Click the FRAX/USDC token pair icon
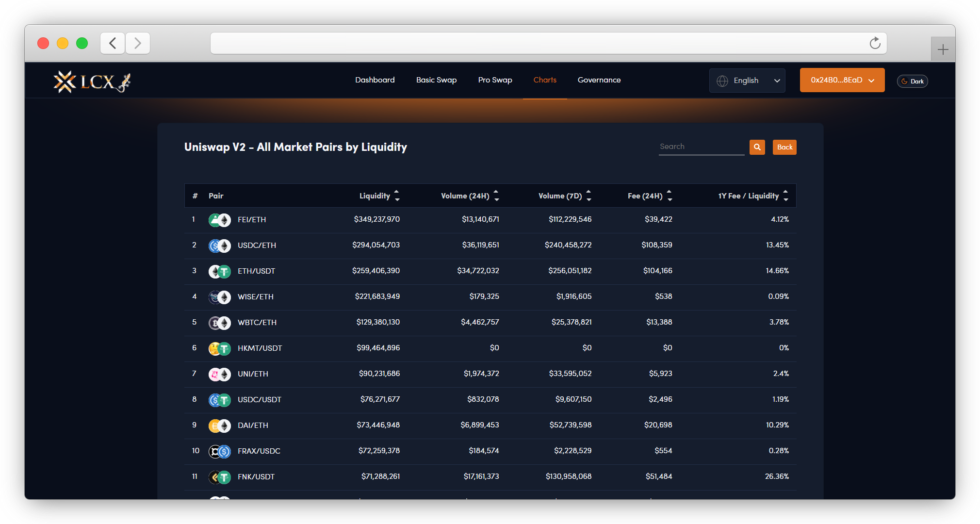This screenshot has height=524, width=980. [x=220, y=451]
